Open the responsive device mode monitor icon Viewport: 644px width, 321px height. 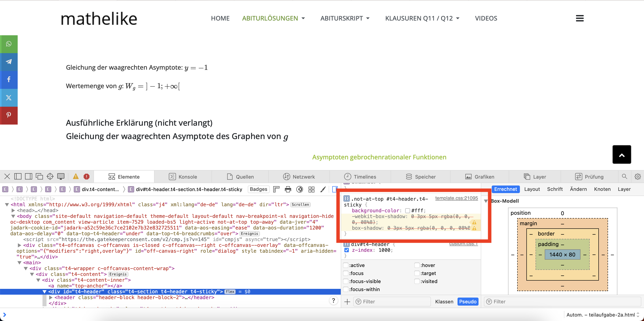pos(61,177)
